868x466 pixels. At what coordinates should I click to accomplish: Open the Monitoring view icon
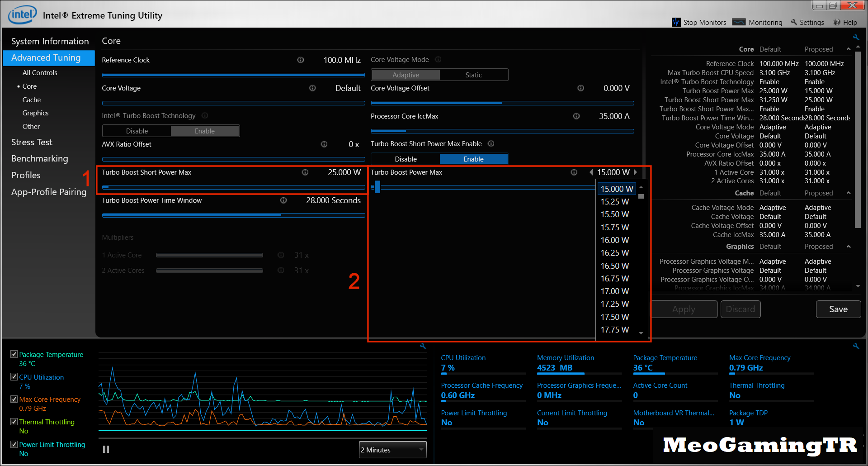739,22
